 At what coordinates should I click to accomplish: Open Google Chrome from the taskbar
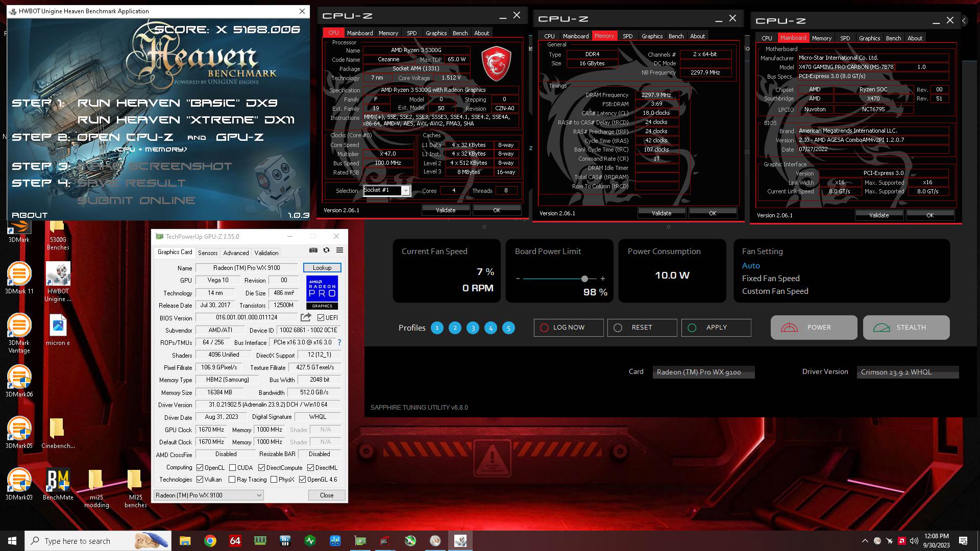[x=210, y=541]
